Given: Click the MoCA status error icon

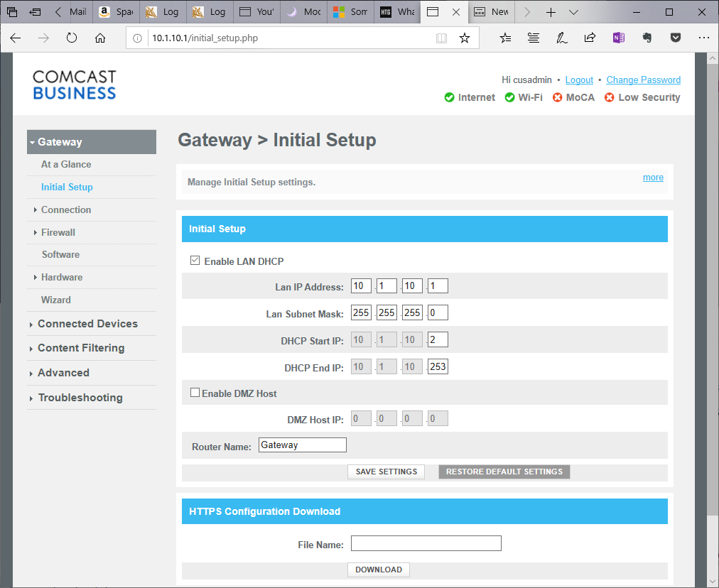Looking at the screenshot, I should 557,97.
